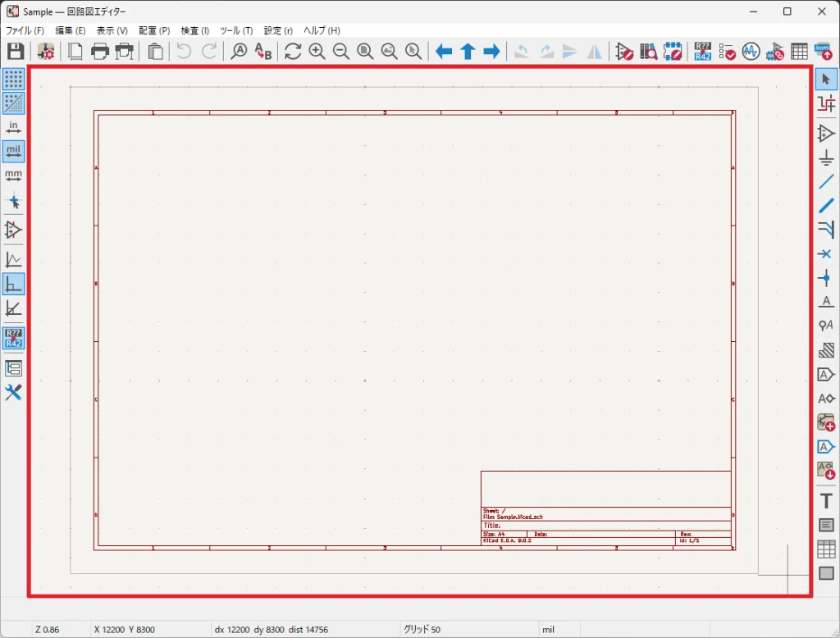840x638 pixels.
Task: Switch units to millimeters
Action: point(13,175)
